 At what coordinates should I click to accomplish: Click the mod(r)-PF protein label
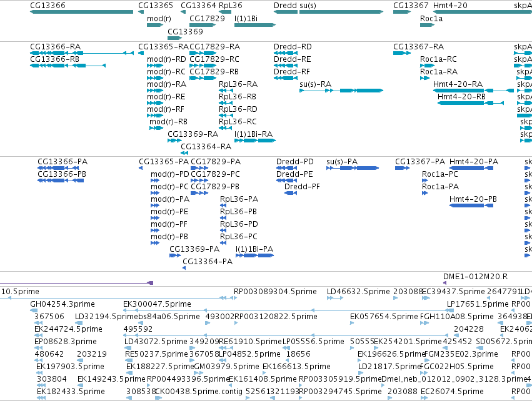169,224
